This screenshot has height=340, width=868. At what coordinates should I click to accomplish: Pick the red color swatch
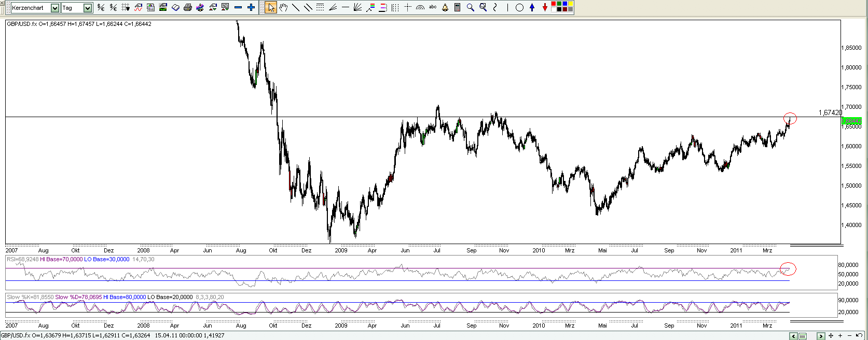554,4
